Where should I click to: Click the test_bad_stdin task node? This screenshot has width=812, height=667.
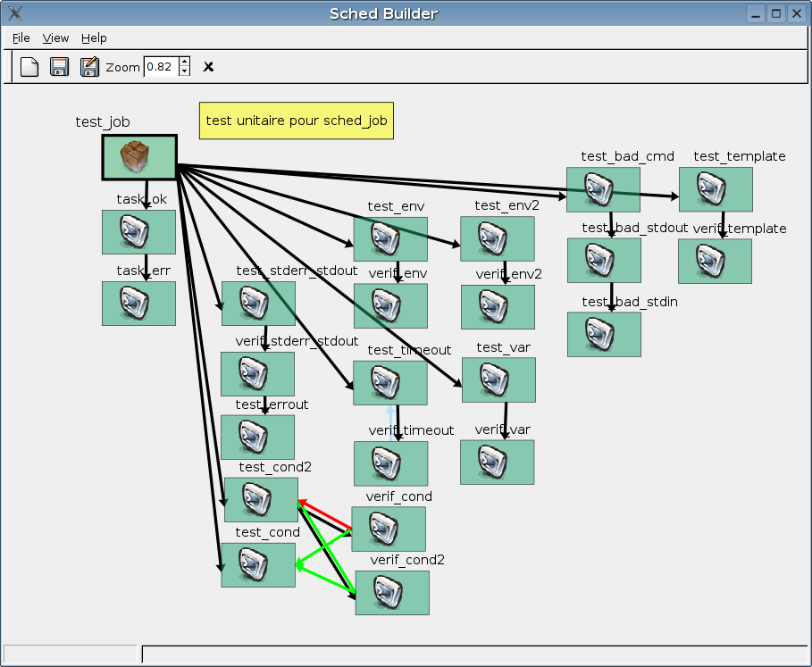pos(604,334)
